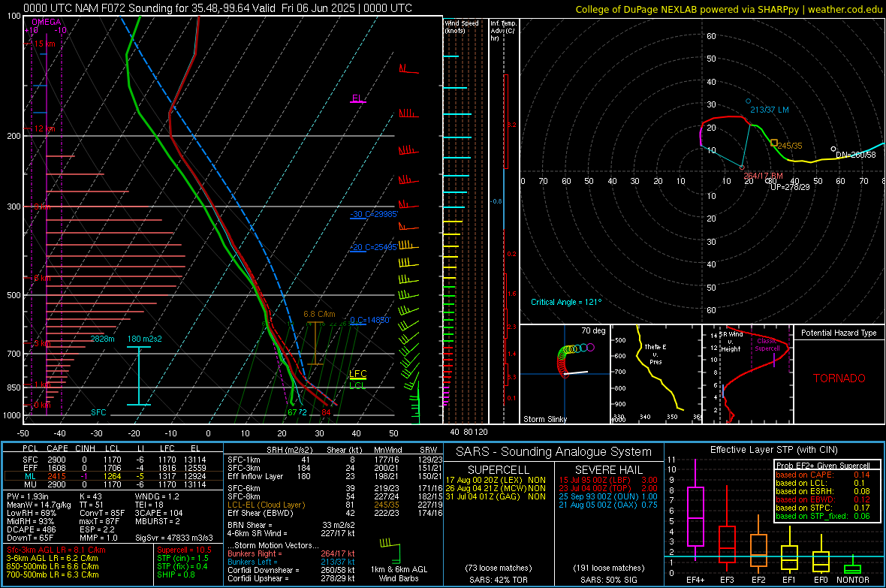Click the Bunkers Right = 264/17 kt line
This screenshot has width=886, height=588.
(291, 553)
